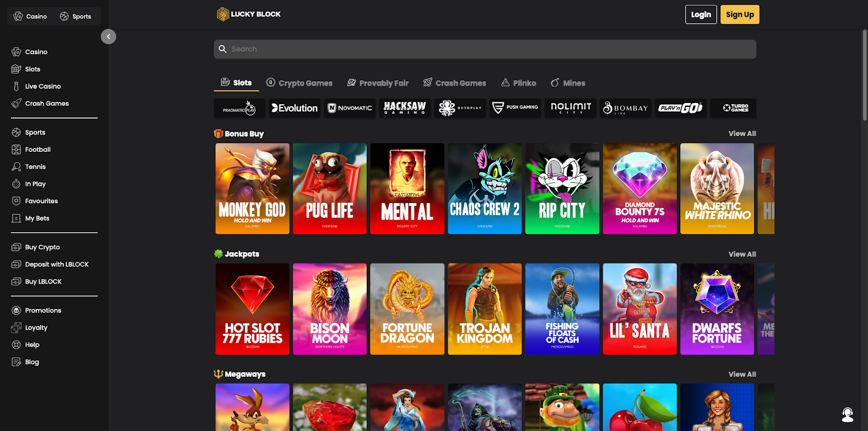The height and width of the screenshot is (431, 868).
Task: Open the Fishing Floats of Cash game
Action: [562, 309]
